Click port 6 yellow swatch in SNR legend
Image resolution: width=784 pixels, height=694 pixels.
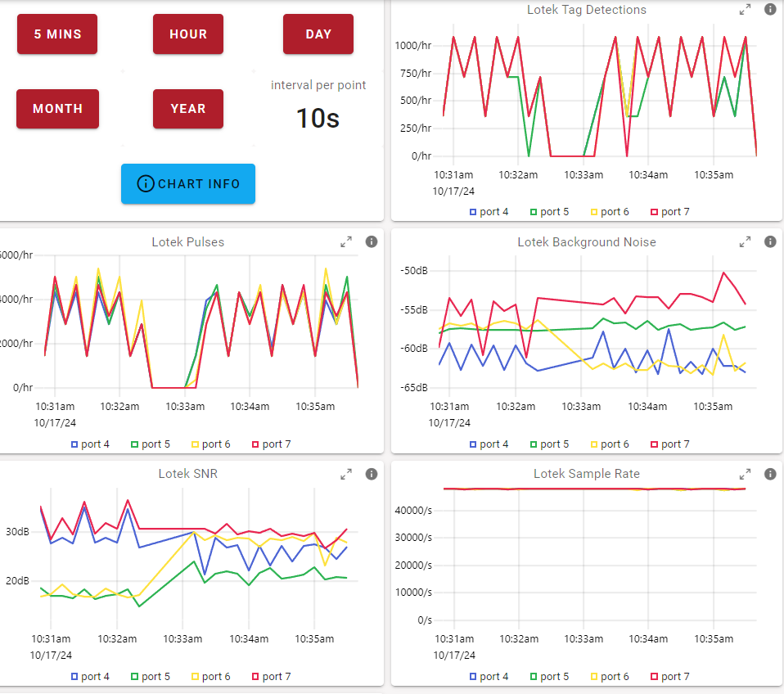tap(196, 677)
